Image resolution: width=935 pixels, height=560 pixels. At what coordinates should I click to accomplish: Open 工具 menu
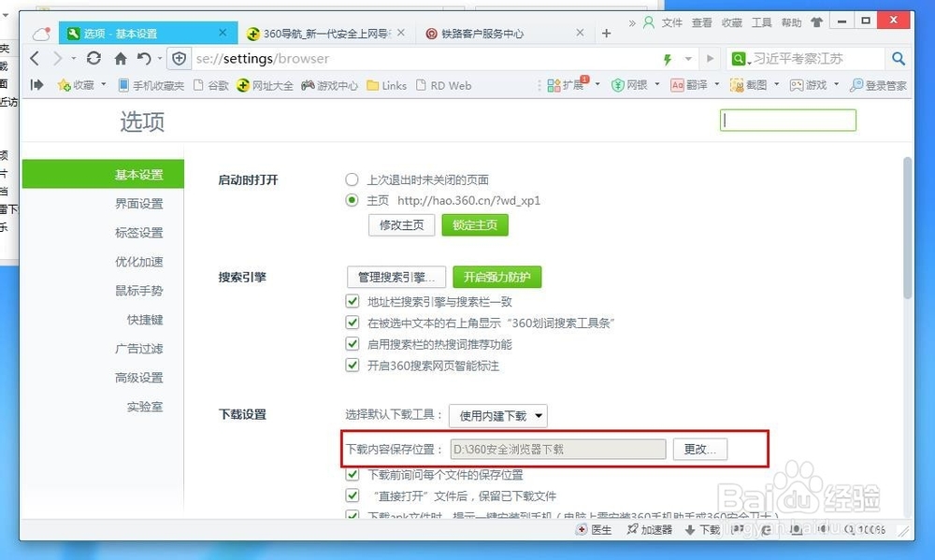(x=761, y=22)
